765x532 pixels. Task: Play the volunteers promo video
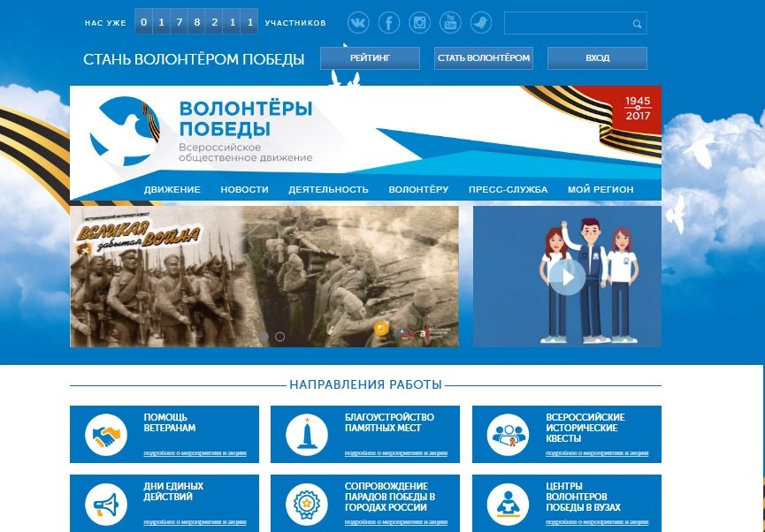click(567, 277)
